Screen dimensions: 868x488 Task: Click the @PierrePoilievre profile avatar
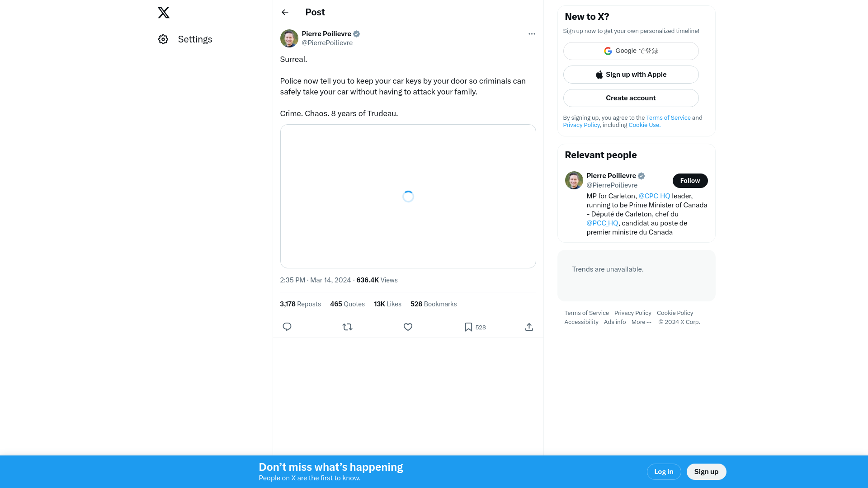coord(288,38)
